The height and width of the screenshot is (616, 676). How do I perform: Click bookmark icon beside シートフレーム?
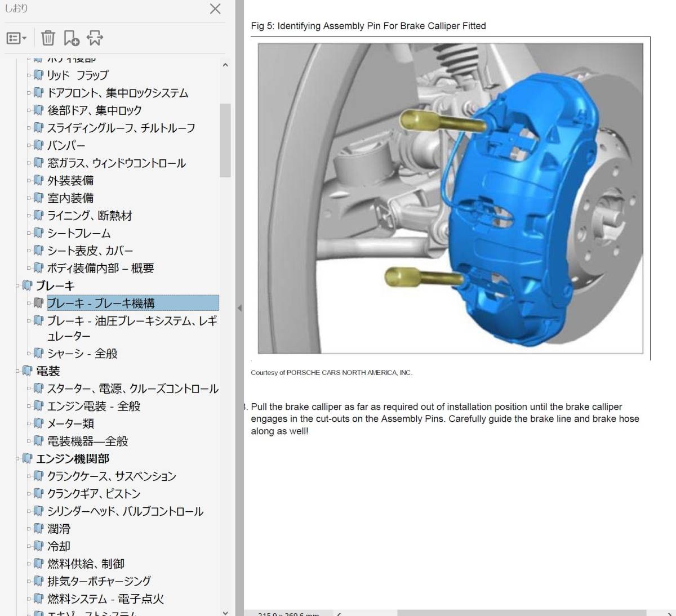[38, 233]
